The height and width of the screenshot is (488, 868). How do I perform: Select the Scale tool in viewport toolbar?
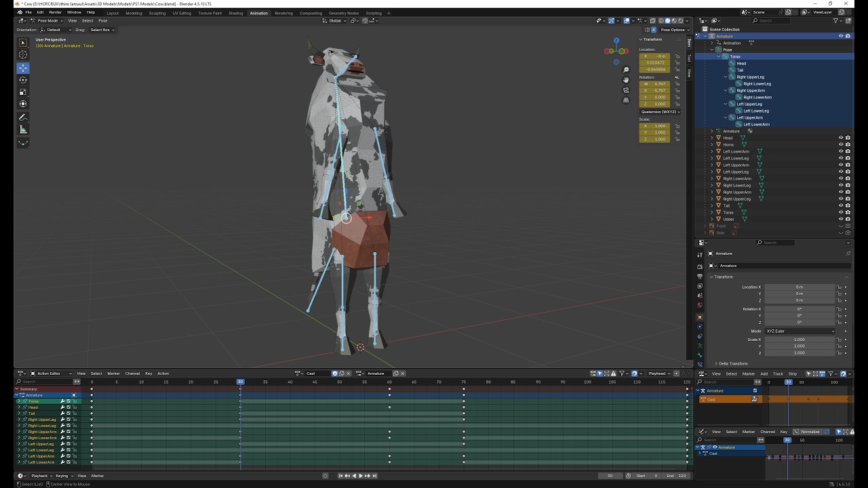(23, 92)
